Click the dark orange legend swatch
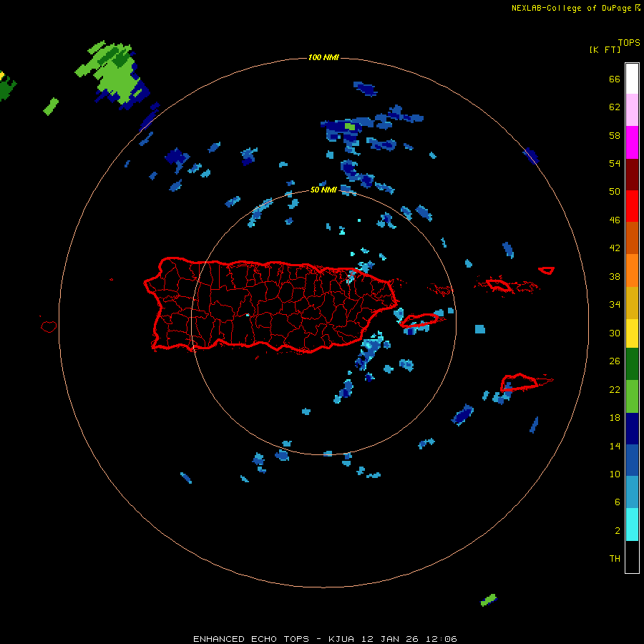The height and width of the screenshot is (644, 644). (632, 238)
